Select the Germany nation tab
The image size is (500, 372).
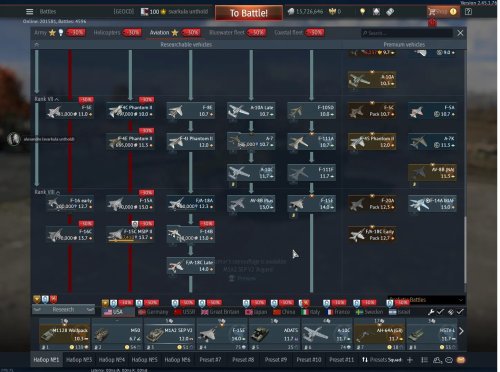coord(153,312)
